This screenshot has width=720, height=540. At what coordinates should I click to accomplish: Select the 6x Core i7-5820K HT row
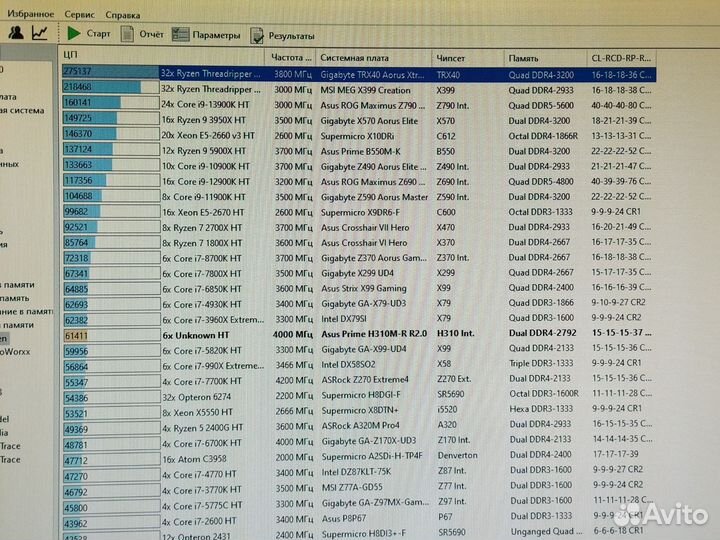(x=359, y=350)
